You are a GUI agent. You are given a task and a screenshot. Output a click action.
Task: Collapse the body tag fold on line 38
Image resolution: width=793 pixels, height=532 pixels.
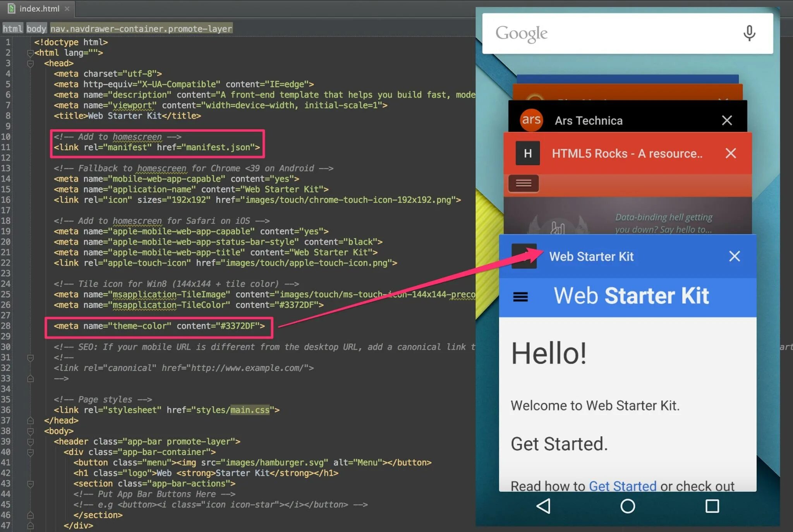(30, 431)
